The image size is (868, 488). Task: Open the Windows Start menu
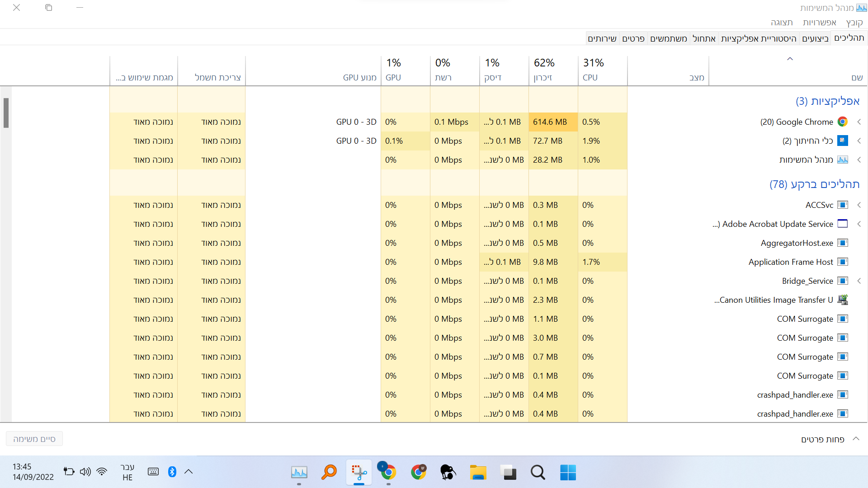click(568, 473)
